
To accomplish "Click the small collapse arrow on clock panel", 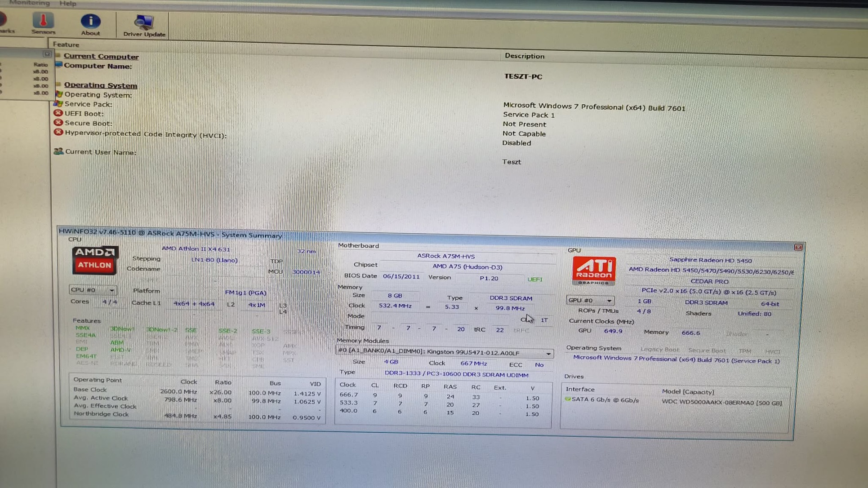I will pyautogui.click(x=47, y=54).
